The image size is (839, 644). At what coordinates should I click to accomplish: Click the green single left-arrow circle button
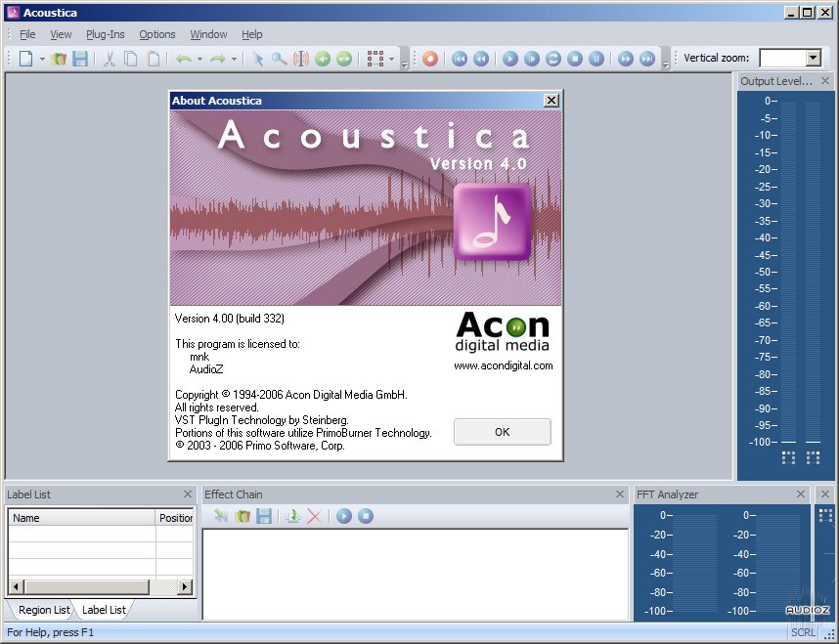[x=323, y=59]
